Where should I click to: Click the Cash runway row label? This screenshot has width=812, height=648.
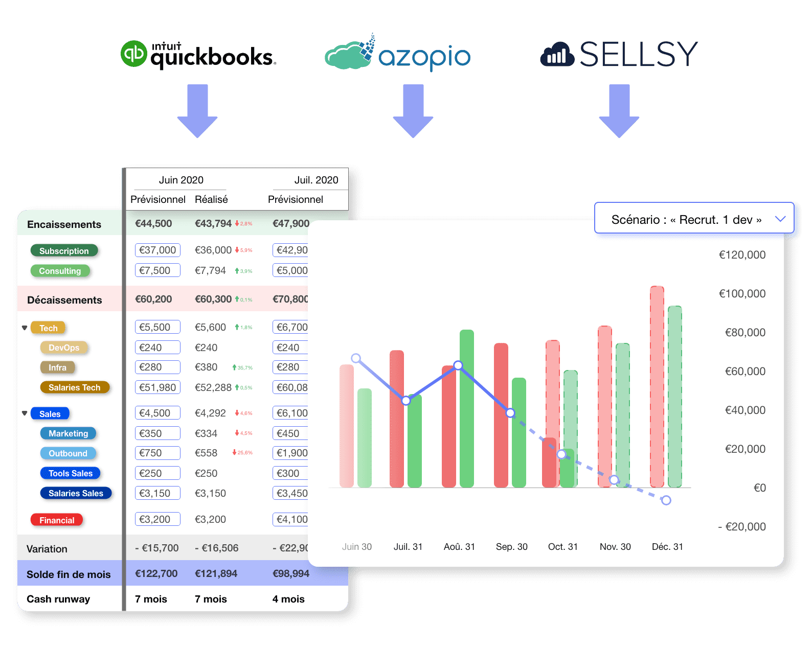[58, 599]
